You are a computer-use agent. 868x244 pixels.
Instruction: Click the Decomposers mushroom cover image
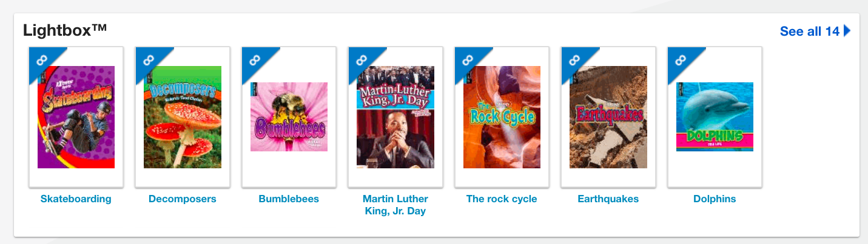183,117
